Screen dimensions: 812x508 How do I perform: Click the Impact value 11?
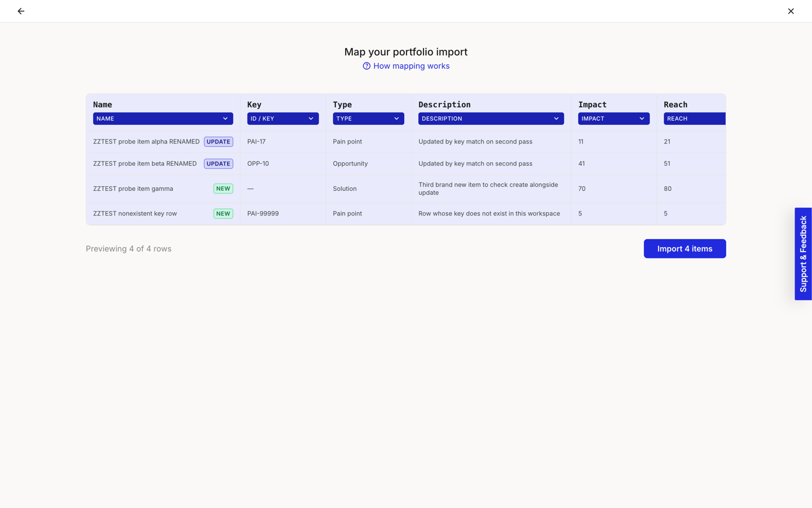[581, 142]
